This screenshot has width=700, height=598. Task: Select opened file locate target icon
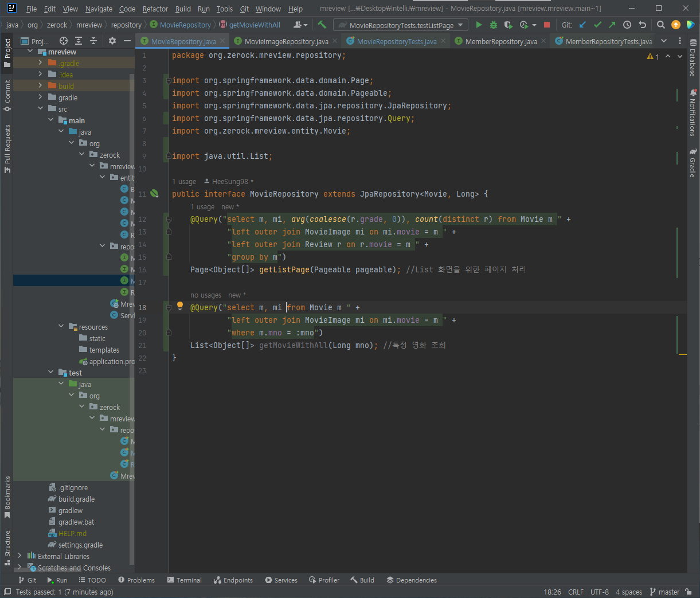coord(64,41)
